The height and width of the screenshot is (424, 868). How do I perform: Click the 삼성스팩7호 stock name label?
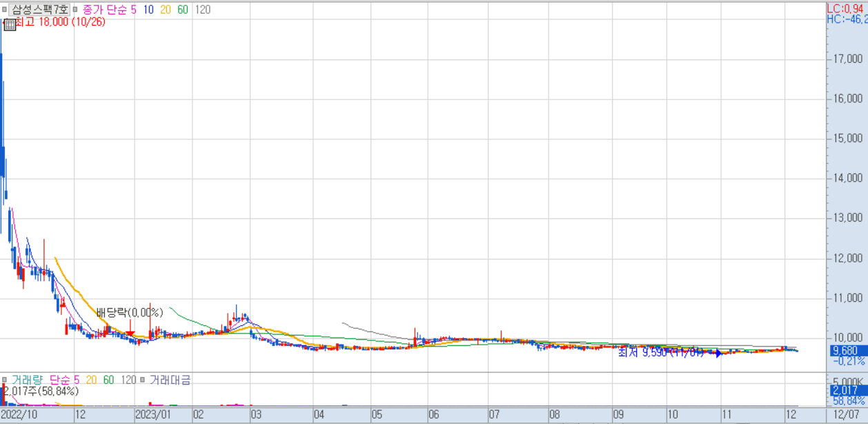pos(39,9)
